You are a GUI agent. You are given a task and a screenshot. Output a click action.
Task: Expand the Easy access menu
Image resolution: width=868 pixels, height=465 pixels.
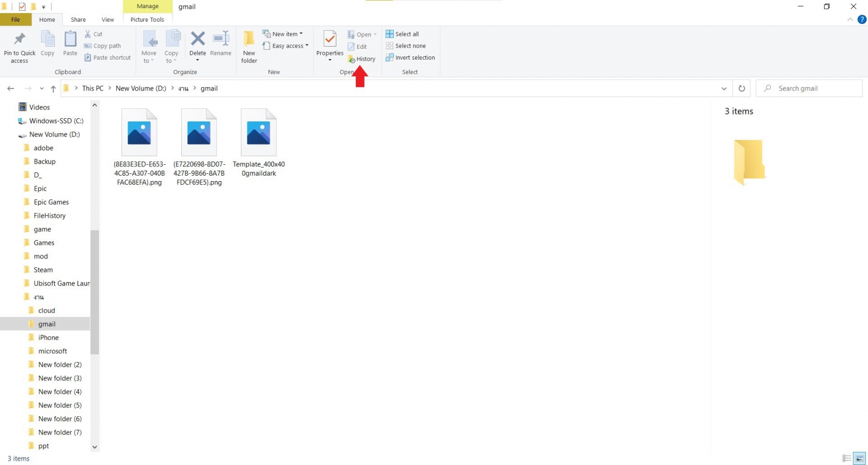(x=285, y=46)
